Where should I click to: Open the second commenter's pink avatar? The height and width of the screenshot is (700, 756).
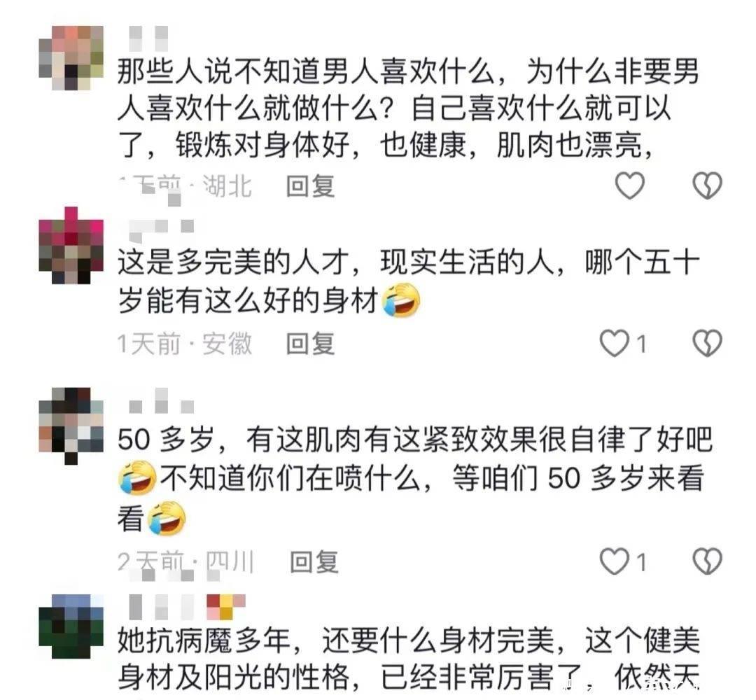(x=71, y=246)
